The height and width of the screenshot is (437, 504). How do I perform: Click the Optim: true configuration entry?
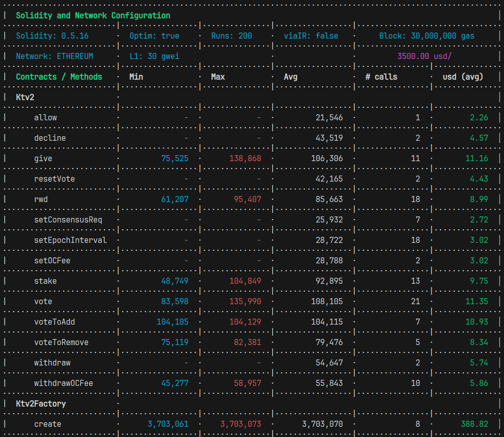(154, 36)
